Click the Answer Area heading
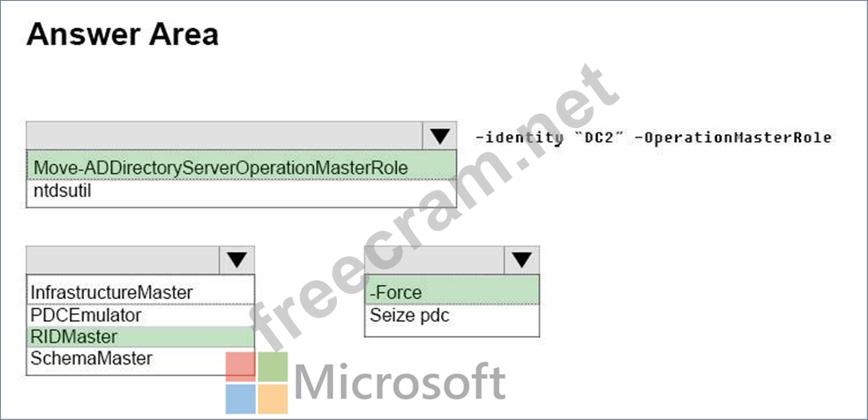 pos(123,34)
